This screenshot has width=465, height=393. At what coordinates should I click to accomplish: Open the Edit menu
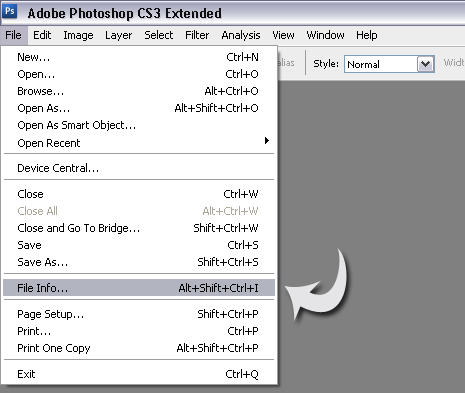point(42,35)
